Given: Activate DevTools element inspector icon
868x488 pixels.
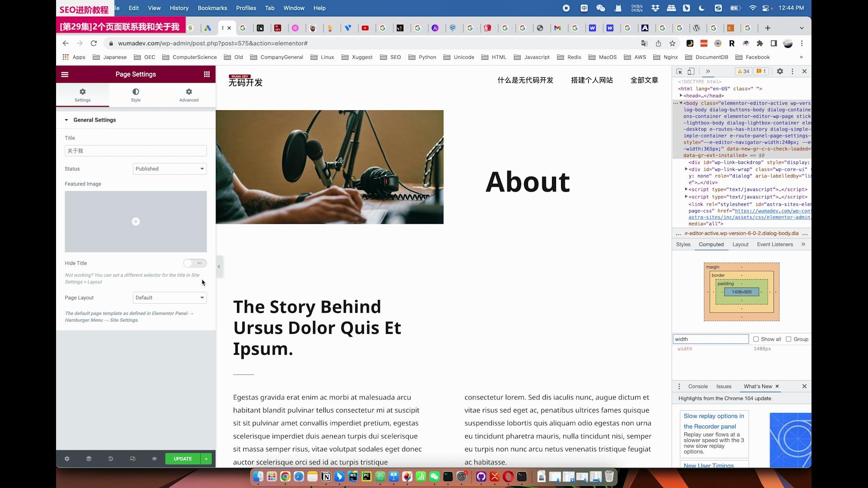Looking at the screenshot, I should tap(679, 71).
